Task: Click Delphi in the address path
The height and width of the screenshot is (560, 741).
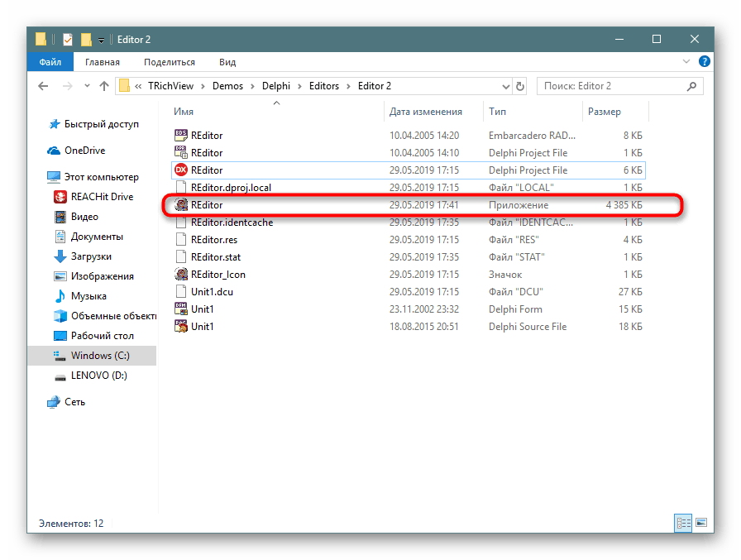Action: click(276, 86)
